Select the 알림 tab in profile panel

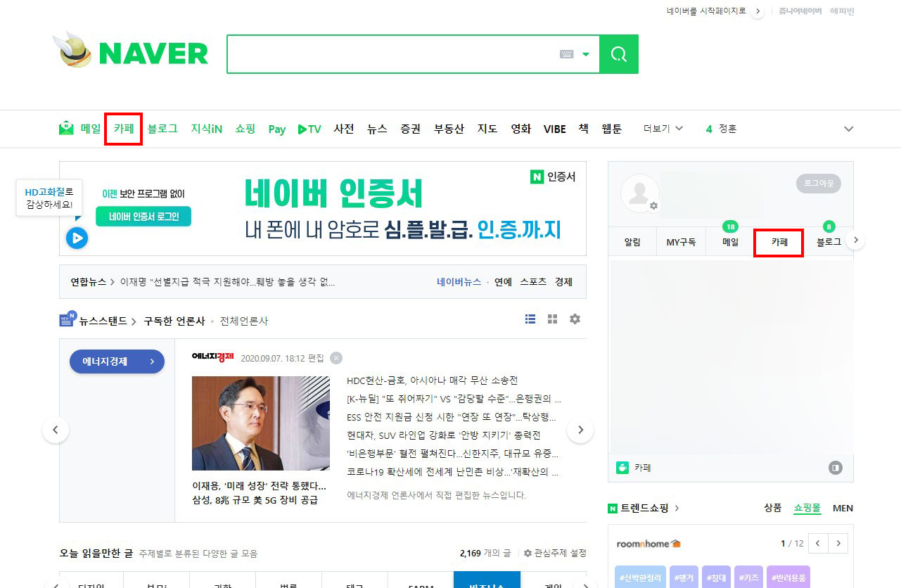(632, 242)
